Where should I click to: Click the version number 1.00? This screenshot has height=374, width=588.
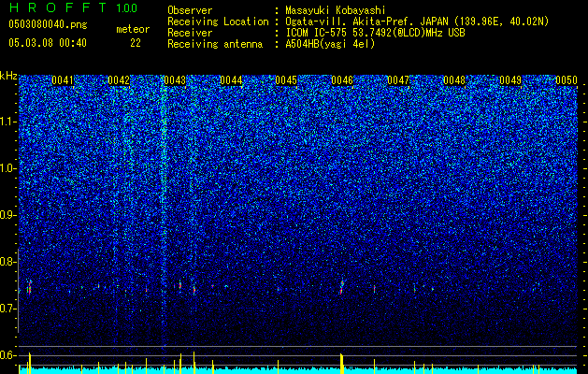126,8
